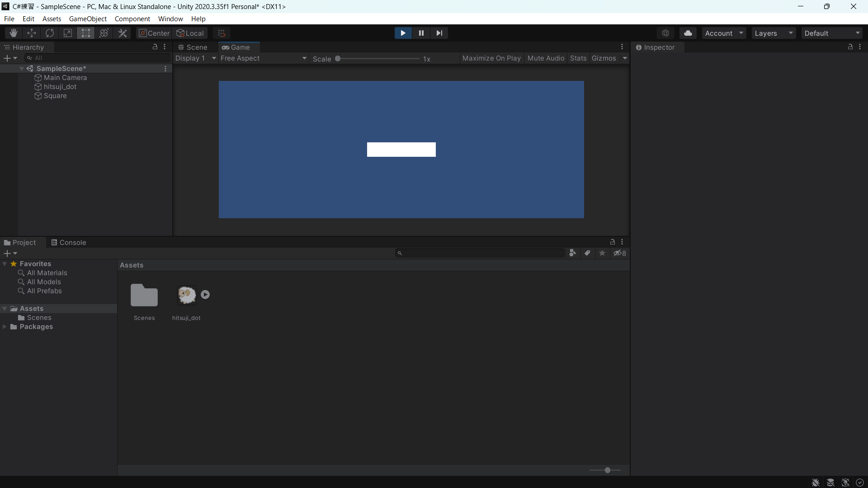Click the Step button to advance frame
The width and height of the screenshot is (868, 488).
tap(439, 33)
